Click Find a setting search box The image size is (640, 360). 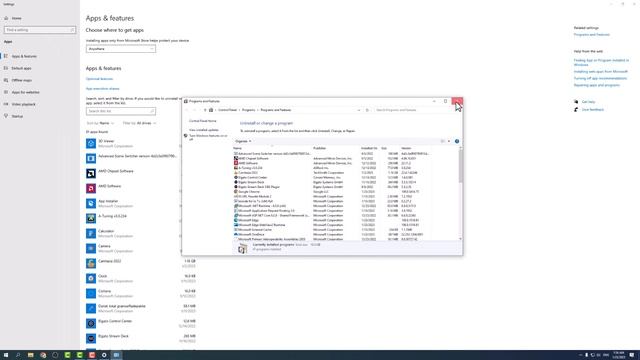coord(40,30)
